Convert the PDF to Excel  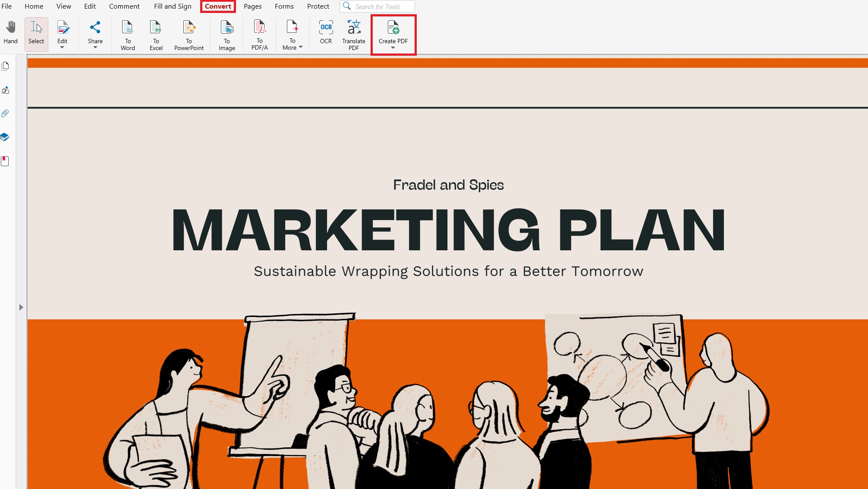click(x=156, y=35)
